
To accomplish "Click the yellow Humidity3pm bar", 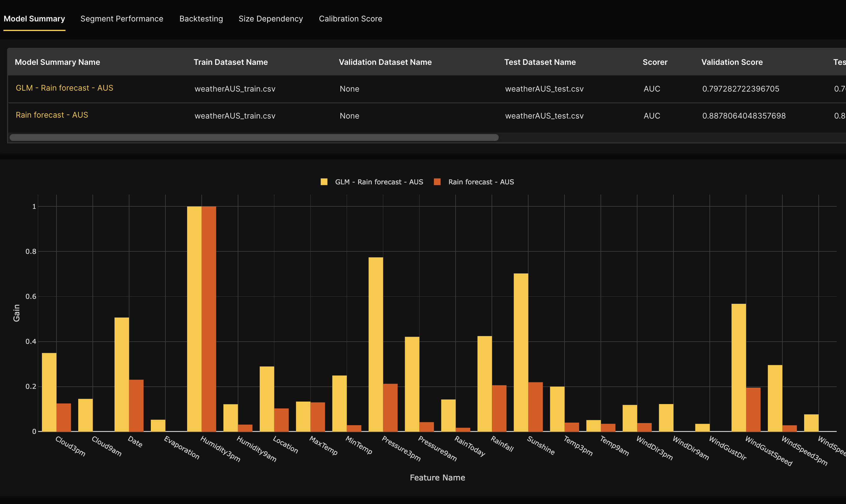I will click(x=194, y=319).
